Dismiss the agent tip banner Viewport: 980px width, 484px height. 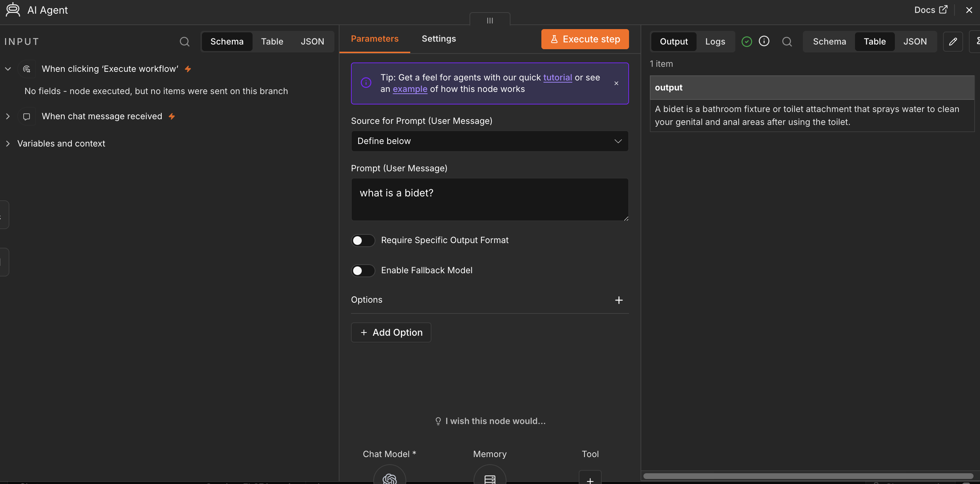[x=616, y=83]
